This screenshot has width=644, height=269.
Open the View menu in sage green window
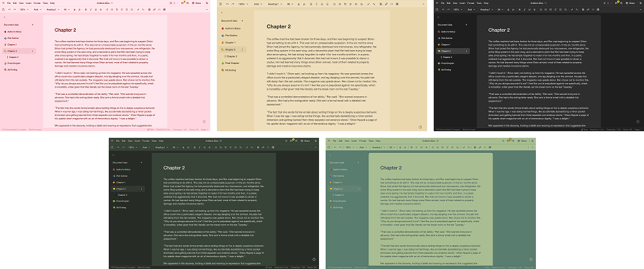[x=346, y=140]
